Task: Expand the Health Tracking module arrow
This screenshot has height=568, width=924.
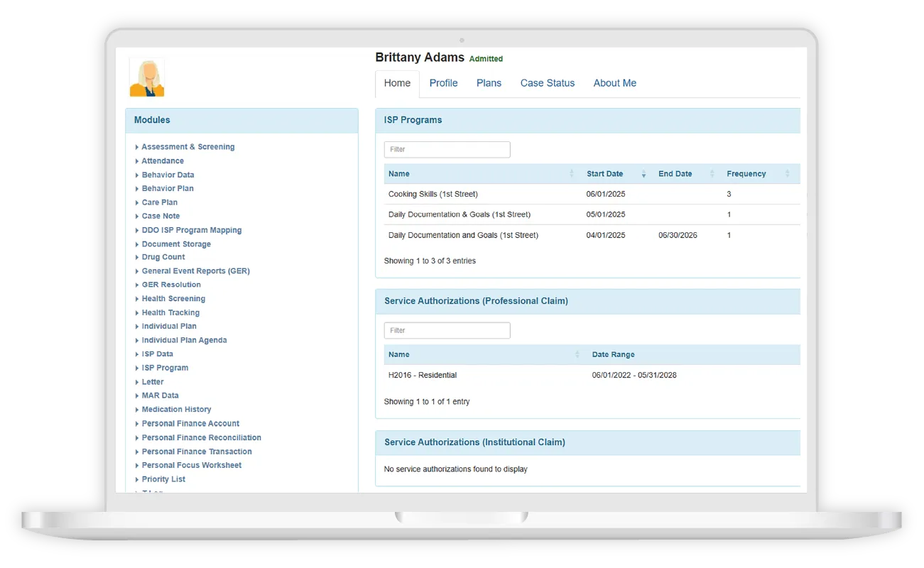Action: point(137,313)
